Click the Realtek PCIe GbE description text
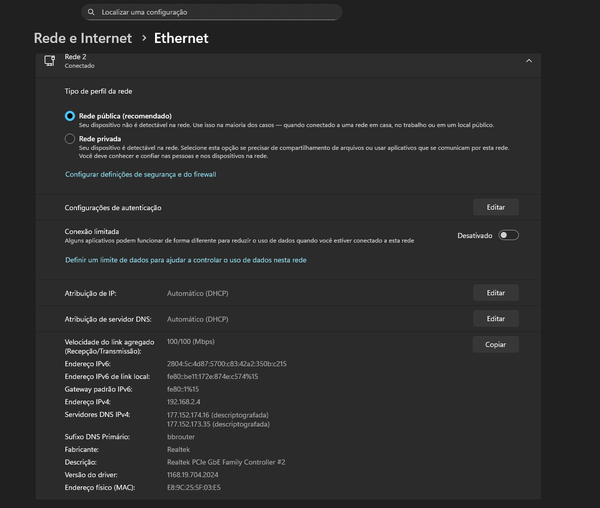The image size is (600, 508). pos(226,462)
